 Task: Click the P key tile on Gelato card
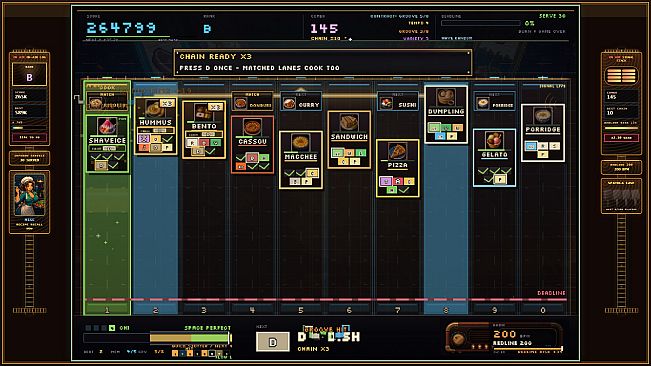click(501, 179)
